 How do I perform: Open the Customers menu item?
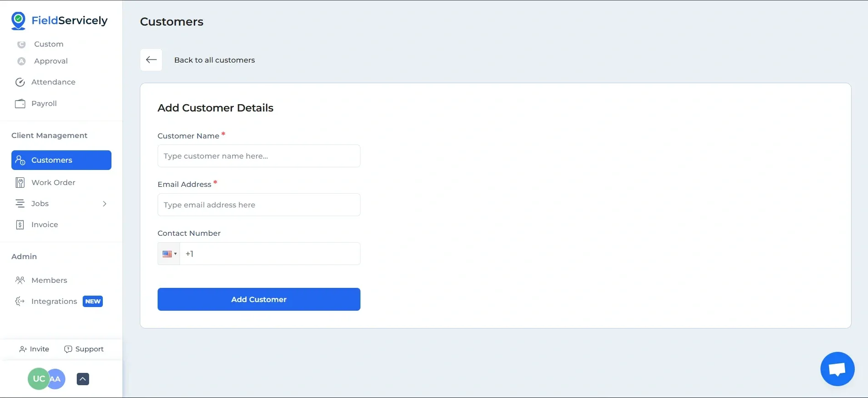click(61, 160)
